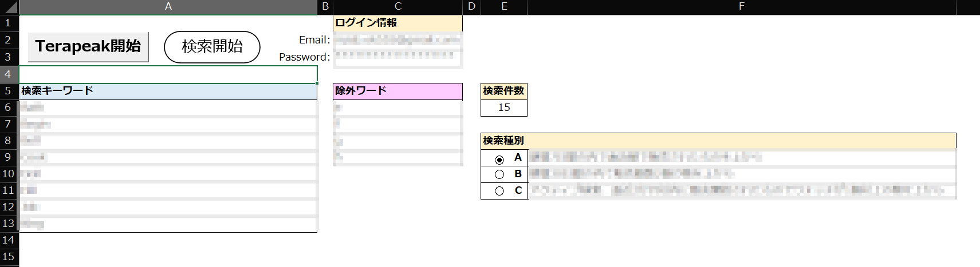Select row 15 header

(x=9, y=256)
